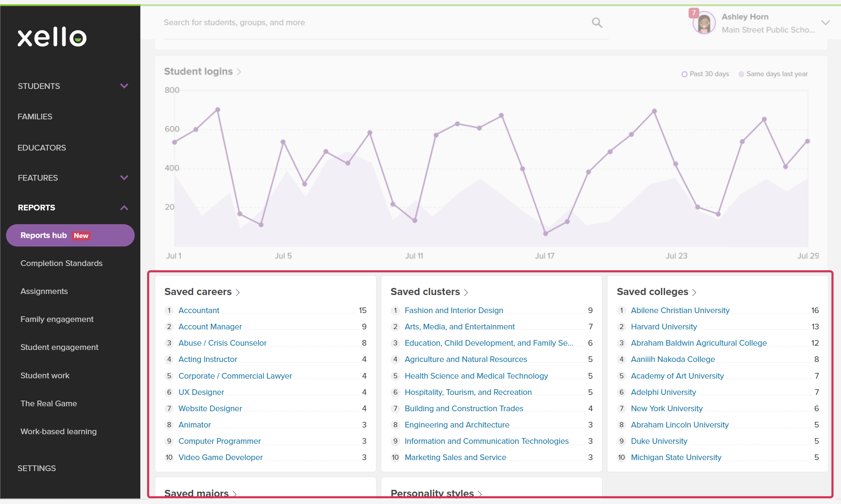Open the Saved careers report heading

(x=198, y=292)
